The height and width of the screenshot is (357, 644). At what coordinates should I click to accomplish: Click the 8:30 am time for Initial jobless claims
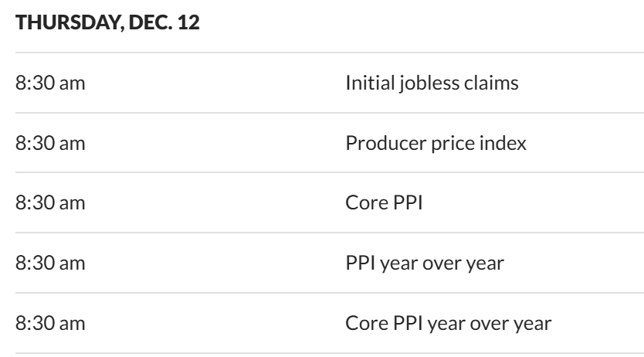(50, 83)
